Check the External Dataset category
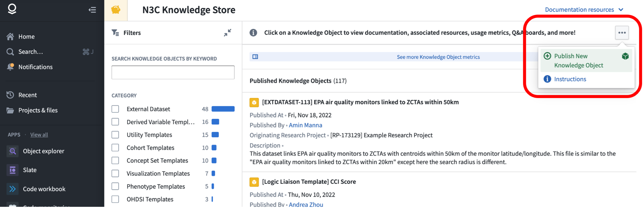Image resolution: width=644 pixels, height=208 pixels. point(115,109)
